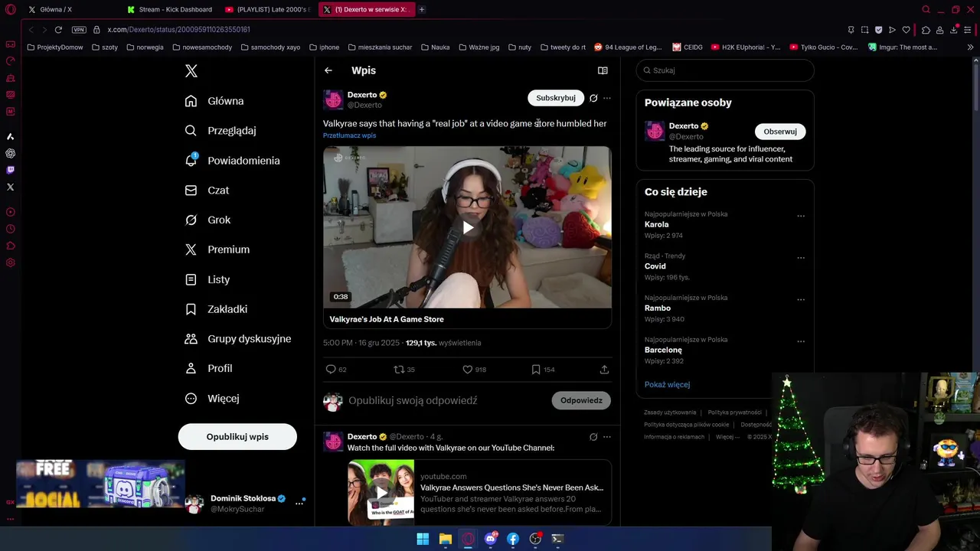Show more bookmarks bar items
This screenshot has height=551, width=980.
[x=971, y=47]
